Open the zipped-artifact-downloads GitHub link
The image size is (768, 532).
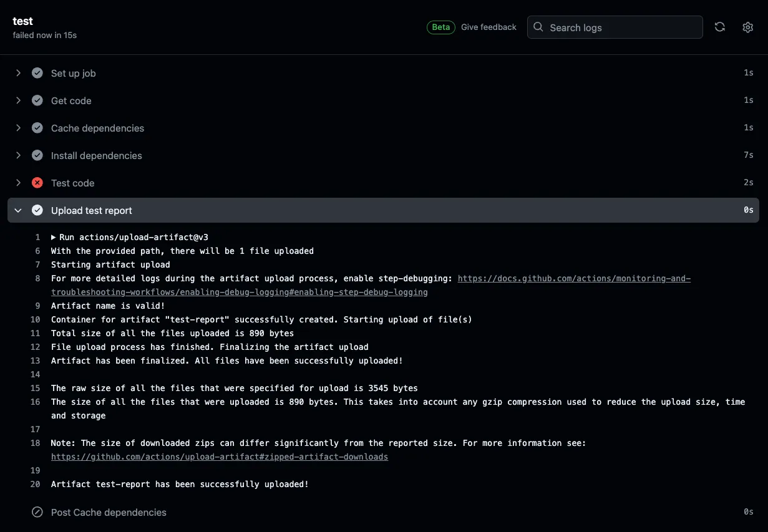coord(219,457)
